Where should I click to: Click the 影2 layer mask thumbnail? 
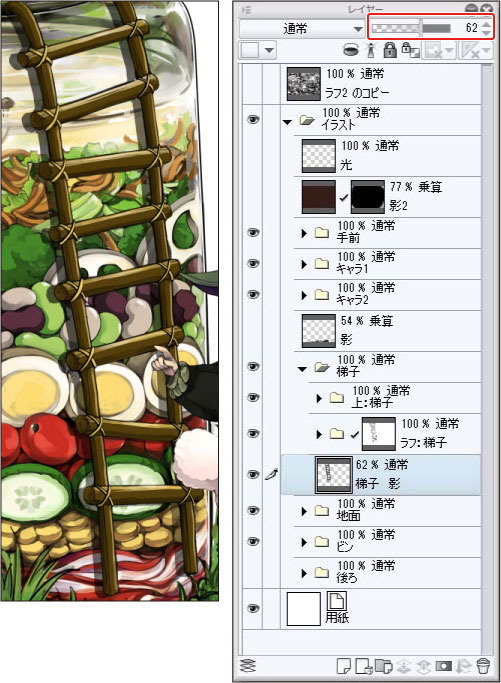coord(368,197)
